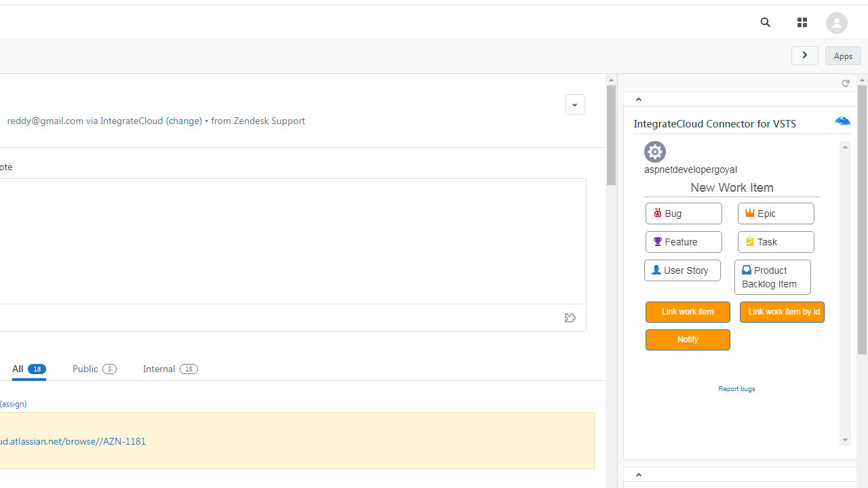Click the connector panel inner scrollbar

click(x=845, y=293)
